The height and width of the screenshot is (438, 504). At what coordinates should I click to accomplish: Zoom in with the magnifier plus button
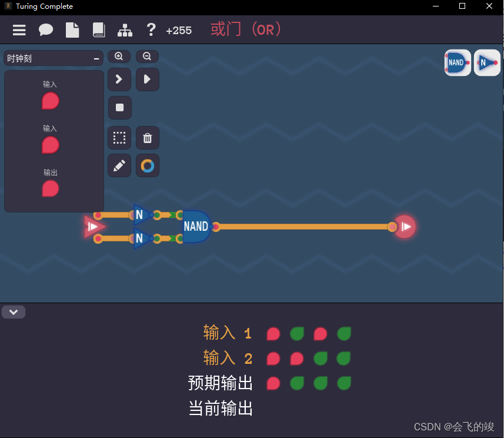(119, 57)
